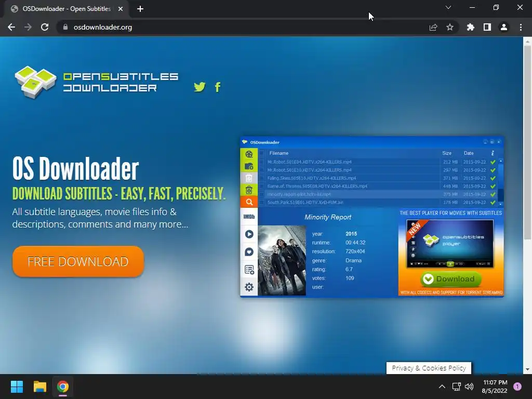Click the Game.of.Thrones.S05E08 file row

coord(378,187)
